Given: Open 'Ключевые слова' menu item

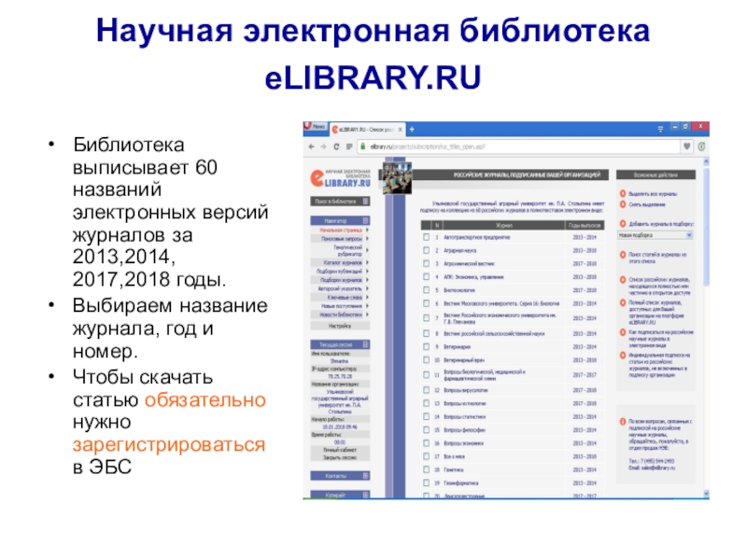Looking at the screenshot, I should pos(345,297).
